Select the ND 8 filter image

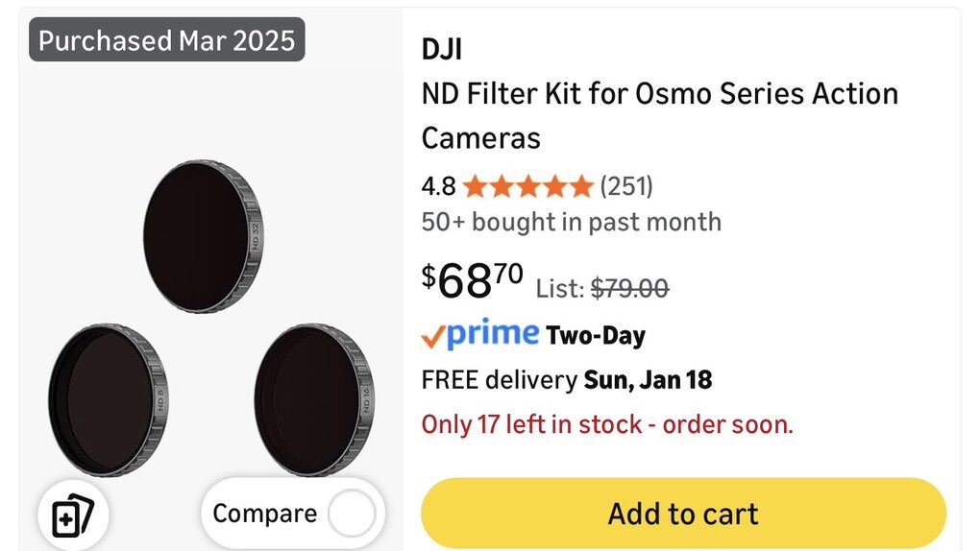point(108,399)
